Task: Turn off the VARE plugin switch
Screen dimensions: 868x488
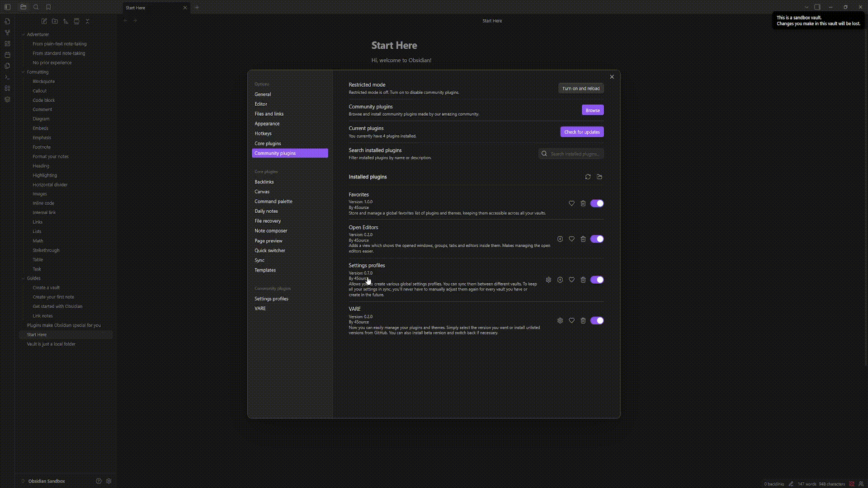Action: 597,320
